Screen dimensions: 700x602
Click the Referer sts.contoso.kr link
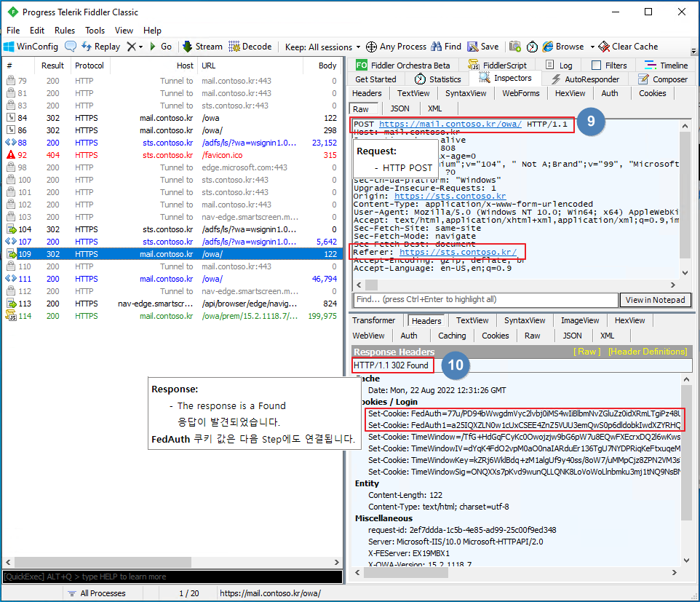tap(458, 252)
